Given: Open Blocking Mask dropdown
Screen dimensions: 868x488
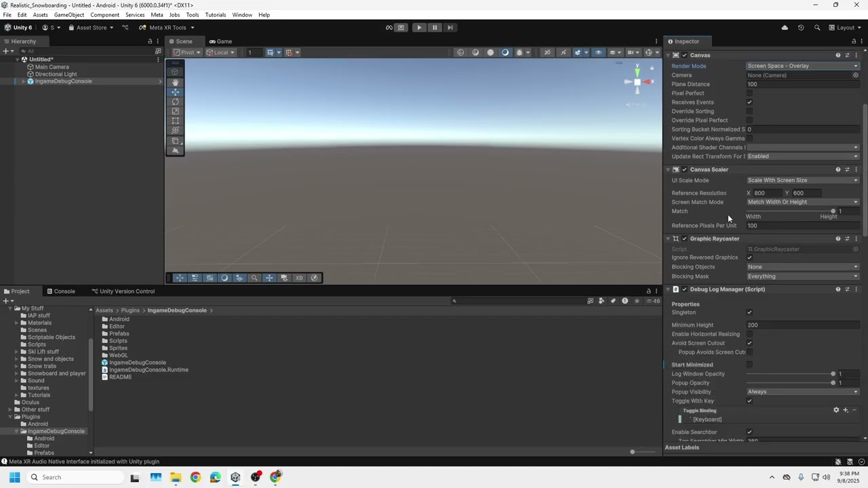Looking at the screenshot, I should point(803,277).
